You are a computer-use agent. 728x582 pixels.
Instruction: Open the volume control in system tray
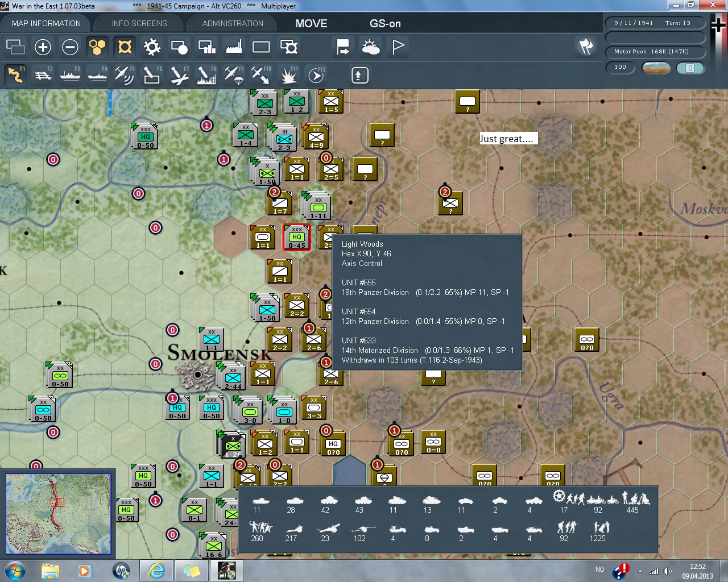click(x=668, y=571)
